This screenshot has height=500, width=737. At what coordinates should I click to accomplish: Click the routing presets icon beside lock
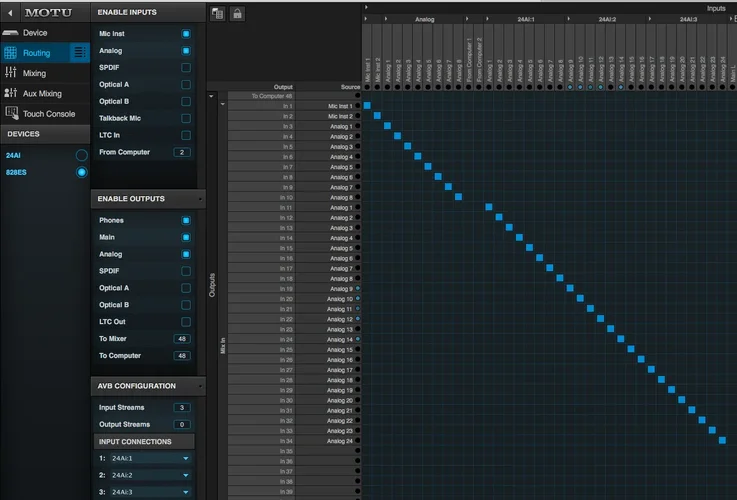tap(218, 13)
